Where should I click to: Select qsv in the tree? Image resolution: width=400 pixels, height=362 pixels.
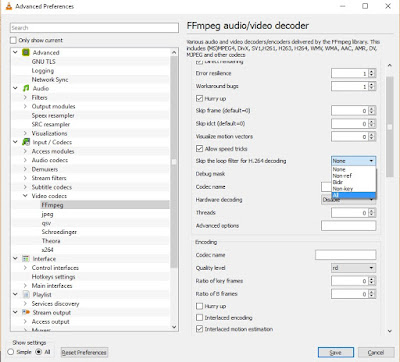(x=46, y=223)
